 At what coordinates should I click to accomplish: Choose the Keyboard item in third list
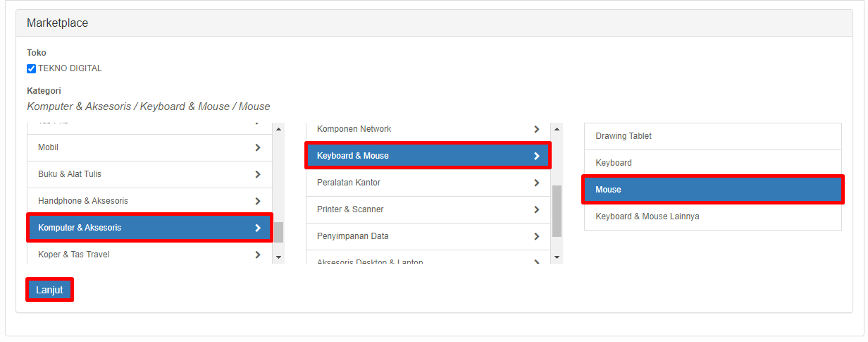712,163
